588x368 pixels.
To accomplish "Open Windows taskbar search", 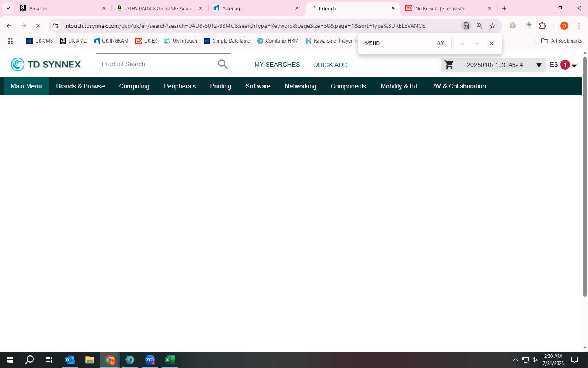I will (x=29, y=360).
